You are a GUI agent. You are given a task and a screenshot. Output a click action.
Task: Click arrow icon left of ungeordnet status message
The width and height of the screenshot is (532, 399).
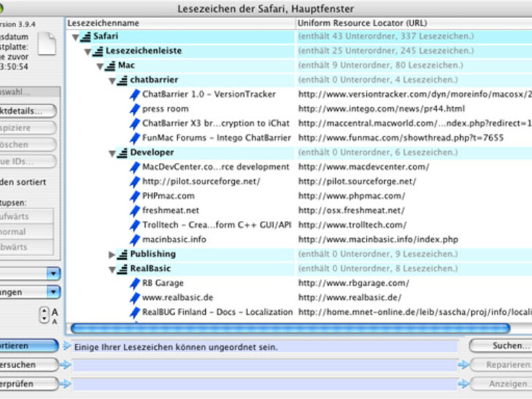click(x=67, y=346)
